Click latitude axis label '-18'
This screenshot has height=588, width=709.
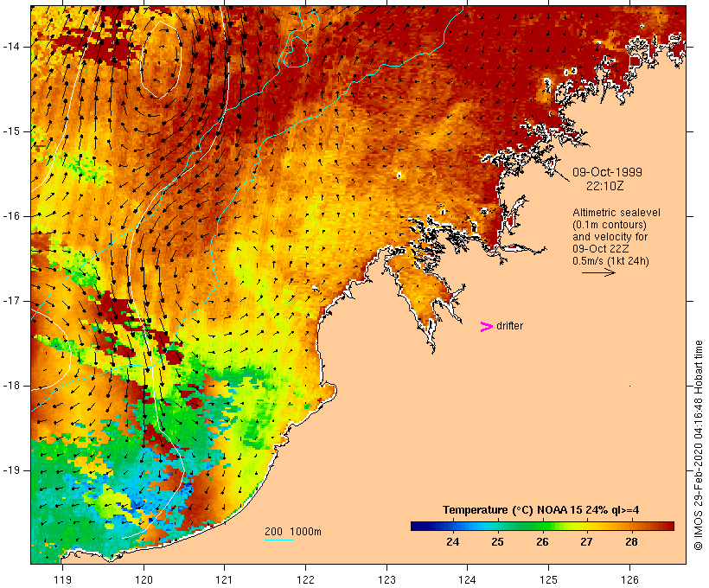coord(10,386)
